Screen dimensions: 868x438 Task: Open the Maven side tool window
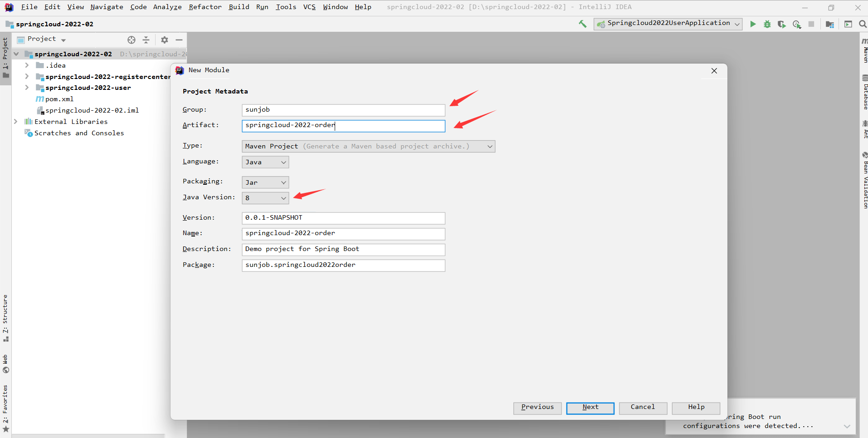coord(865,50)
